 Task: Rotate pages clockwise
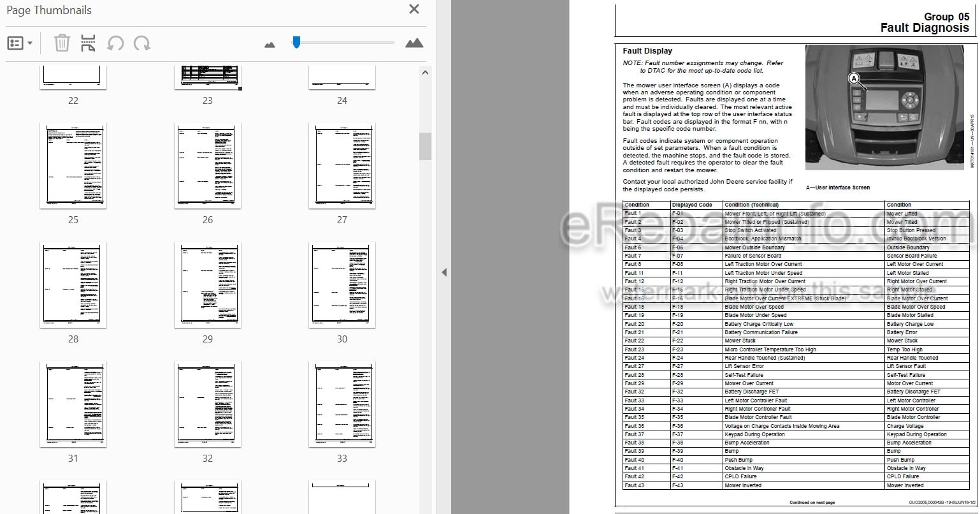(141, 43)
